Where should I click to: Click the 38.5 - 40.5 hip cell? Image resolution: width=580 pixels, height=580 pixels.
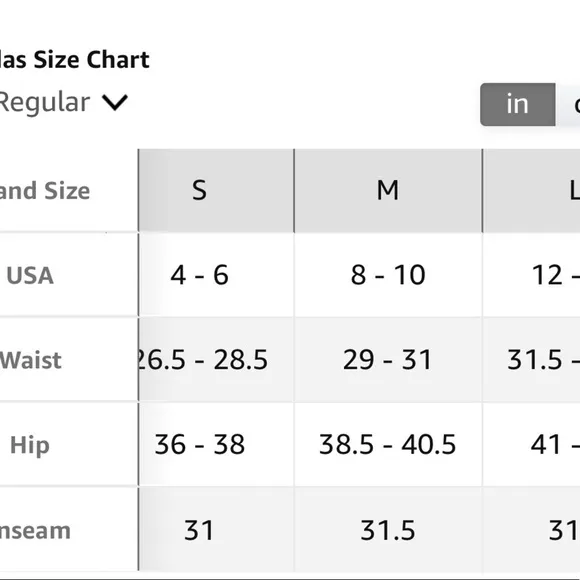388,444
